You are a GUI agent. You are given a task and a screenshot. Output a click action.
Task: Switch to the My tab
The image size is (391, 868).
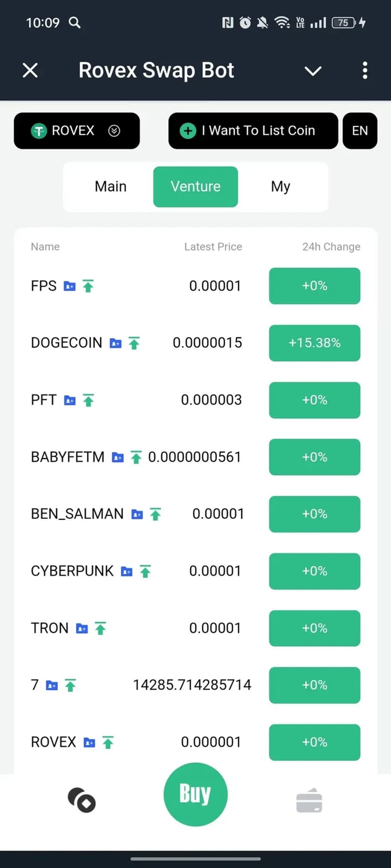click(x=280, y=187)
